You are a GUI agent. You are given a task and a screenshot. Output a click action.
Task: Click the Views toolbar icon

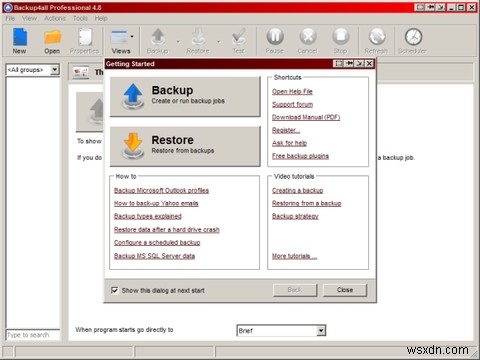[119, 37]
